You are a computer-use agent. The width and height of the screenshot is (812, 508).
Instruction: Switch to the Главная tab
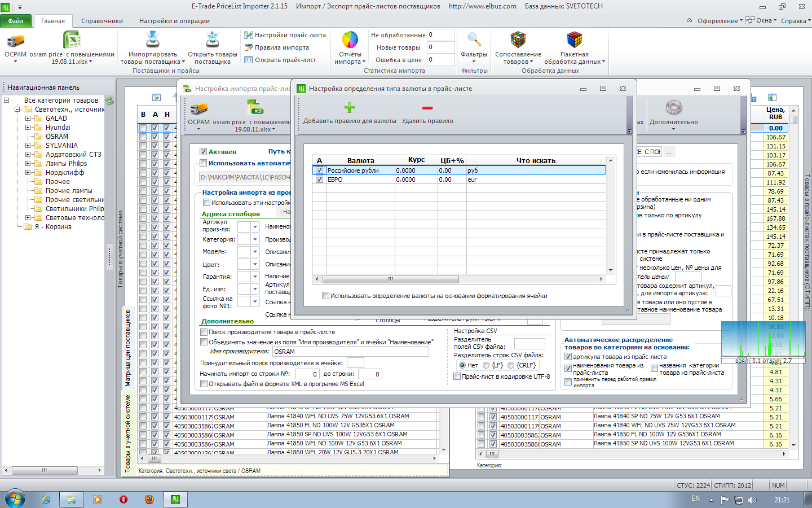click(x=53, y=21)
